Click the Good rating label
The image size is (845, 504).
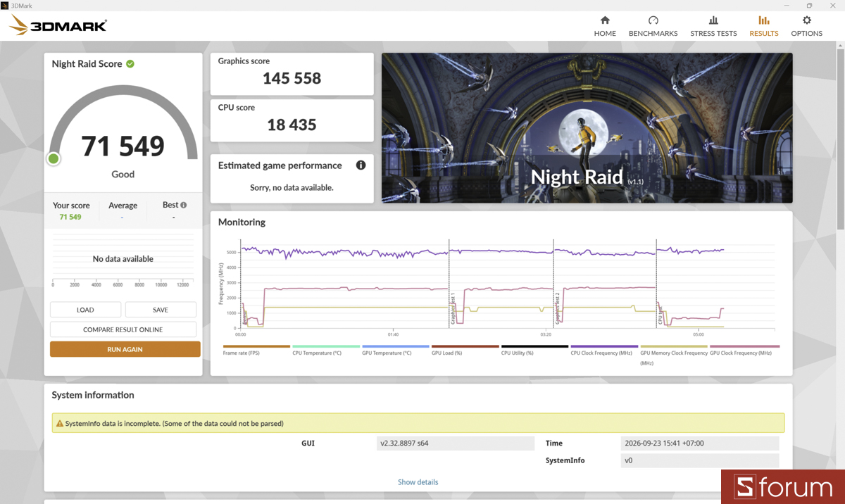[123, 174]
